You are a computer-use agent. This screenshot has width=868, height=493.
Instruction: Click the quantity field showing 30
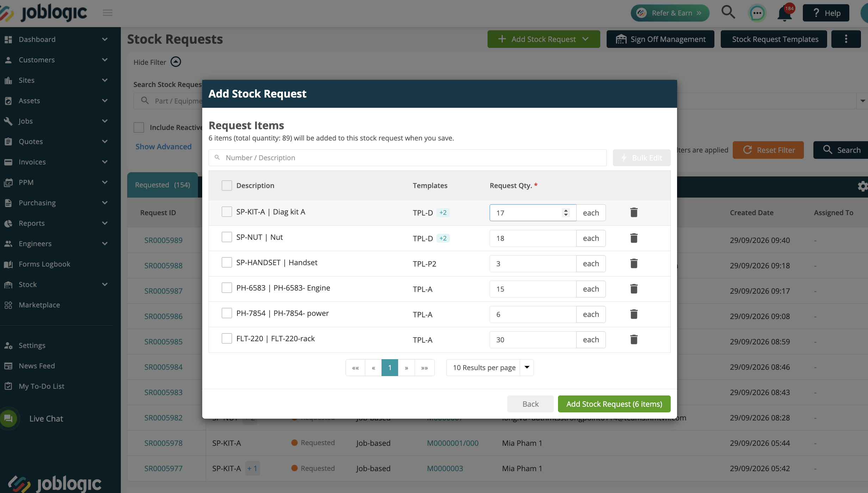pos(533,340)
